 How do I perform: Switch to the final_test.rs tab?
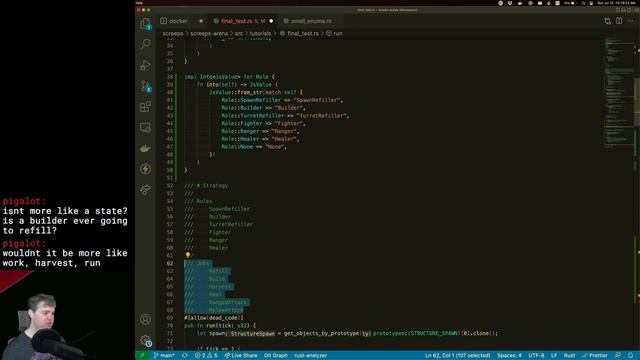coord(243,21)
